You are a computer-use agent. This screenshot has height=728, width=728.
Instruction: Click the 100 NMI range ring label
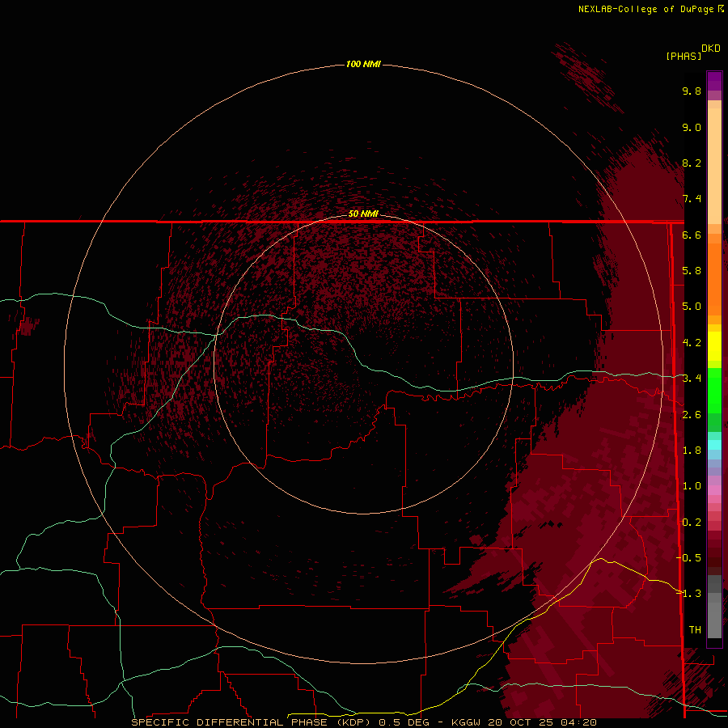point(363,64)
